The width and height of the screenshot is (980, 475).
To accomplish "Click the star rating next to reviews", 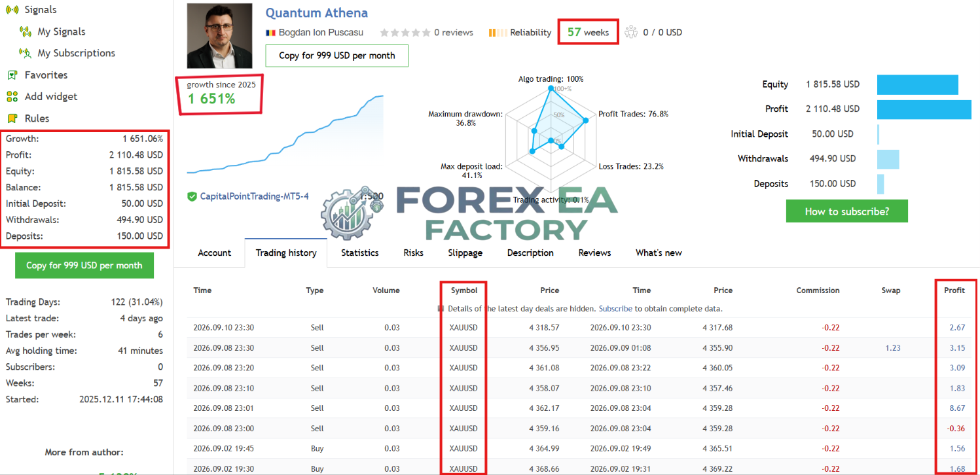I will [405, 32].
